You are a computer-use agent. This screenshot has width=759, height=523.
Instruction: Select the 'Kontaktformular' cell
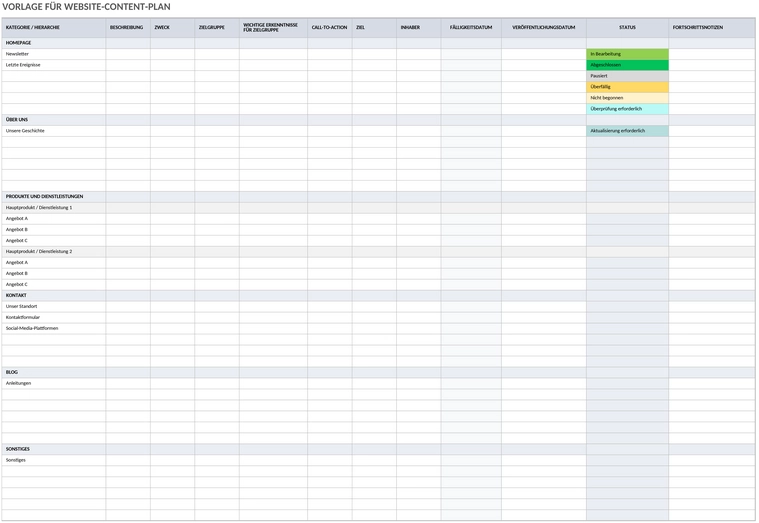[x=54, y=318]
